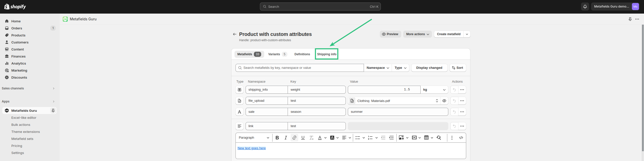Click the Shopify top Search bar
The image size is (644, 161).
pos(320,7)
